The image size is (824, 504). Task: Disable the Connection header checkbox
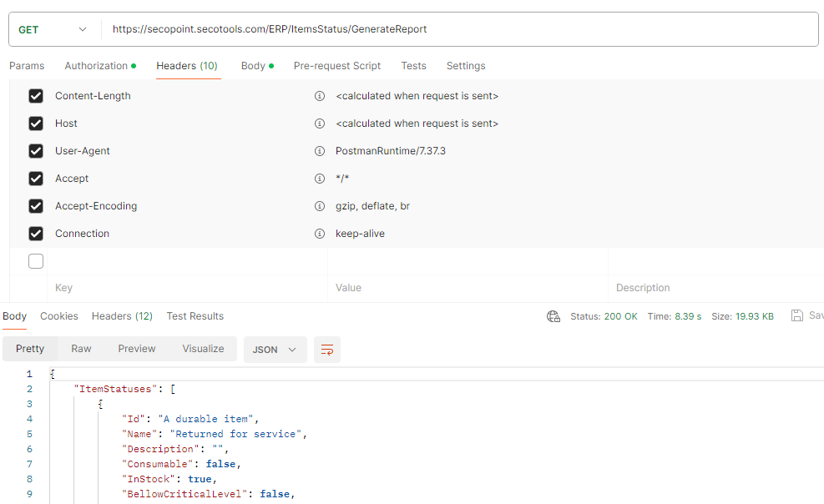pos(35,234)
